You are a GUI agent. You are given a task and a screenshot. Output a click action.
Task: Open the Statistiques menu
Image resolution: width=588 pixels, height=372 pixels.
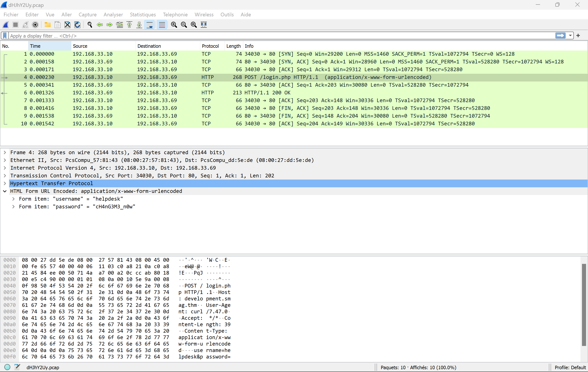tap(143, 15)
